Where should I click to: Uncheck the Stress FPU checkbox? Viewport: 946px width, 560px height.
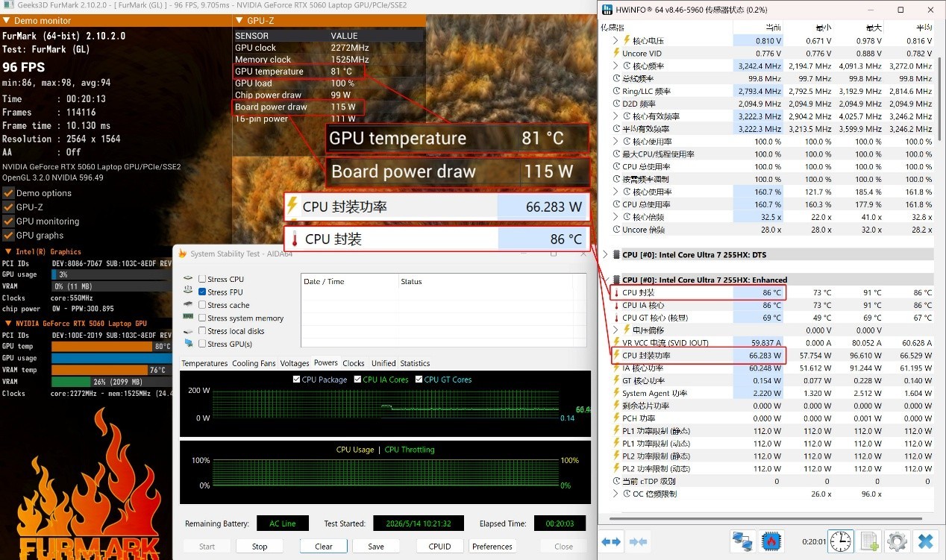[202, 292]
